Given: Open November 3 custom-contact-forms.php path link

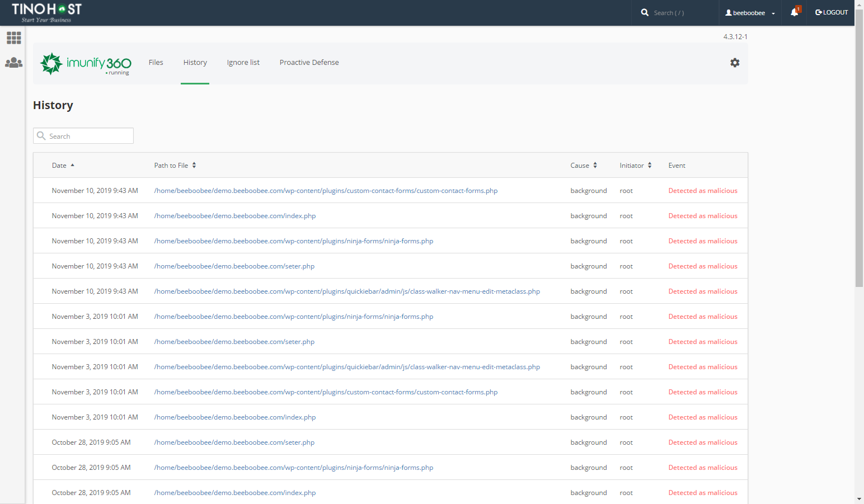Looking at the screenshot, I should [x=326, y=392].
